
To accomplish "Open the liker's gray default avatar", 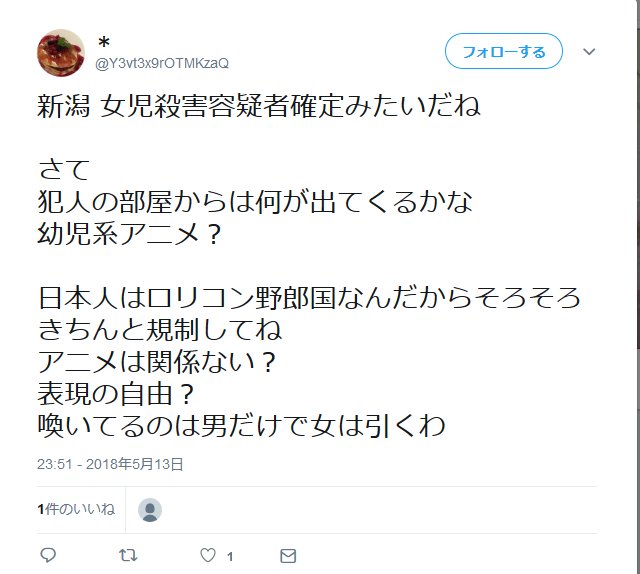I will (150, 510).
